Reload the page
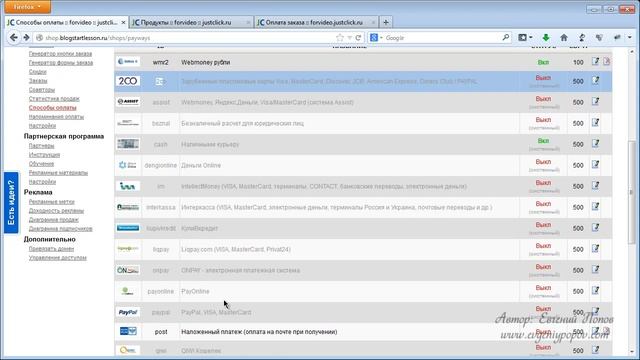Image resolution: width=640 pixels, height=360 pixels. point(358,38)
